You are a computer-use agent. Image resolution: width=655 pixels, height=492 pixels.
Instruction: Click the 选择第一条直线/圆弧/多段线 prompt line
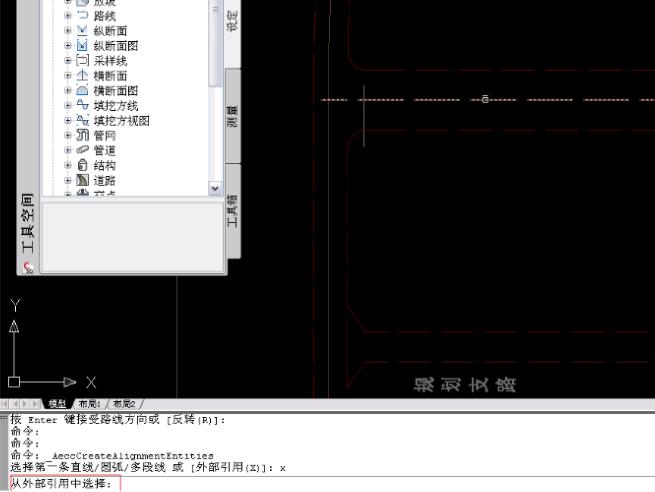point(148,467)
